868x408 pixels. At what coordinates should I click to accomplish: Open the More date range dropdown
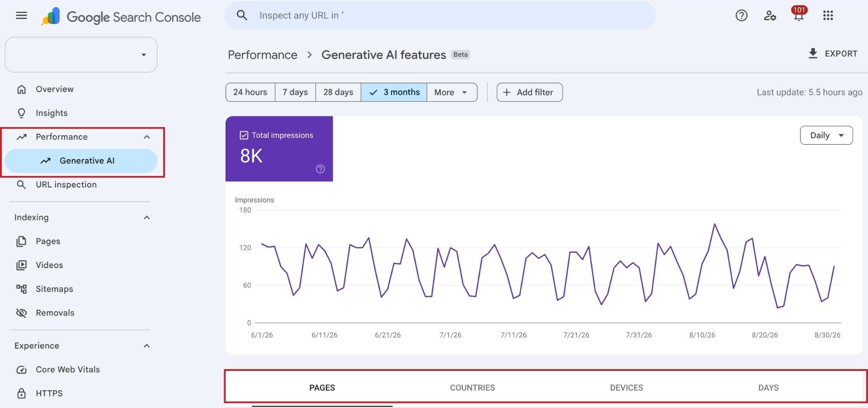pos(452,92)
